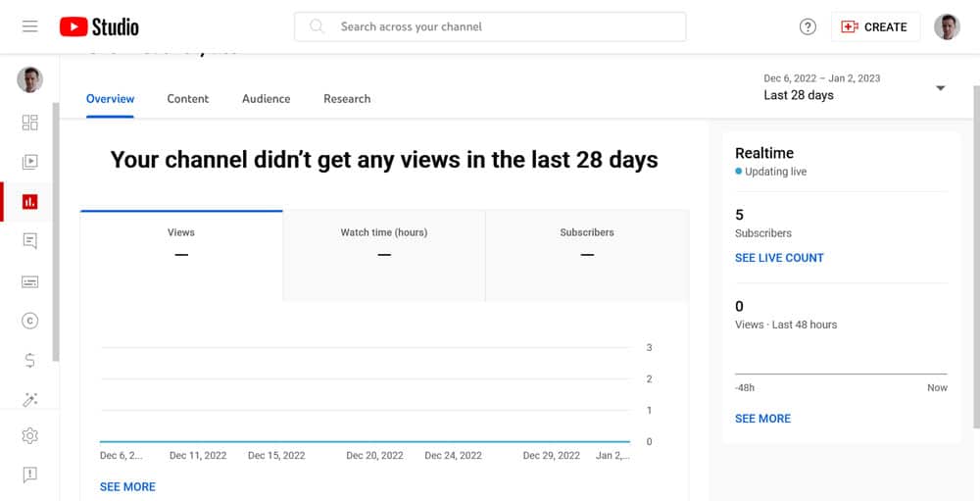
Task: Open the hamburger navigation menu
Action: point(29,26)
